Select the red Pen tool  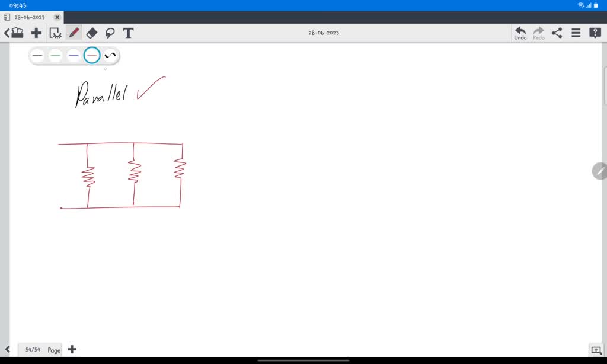coord(74,33)
